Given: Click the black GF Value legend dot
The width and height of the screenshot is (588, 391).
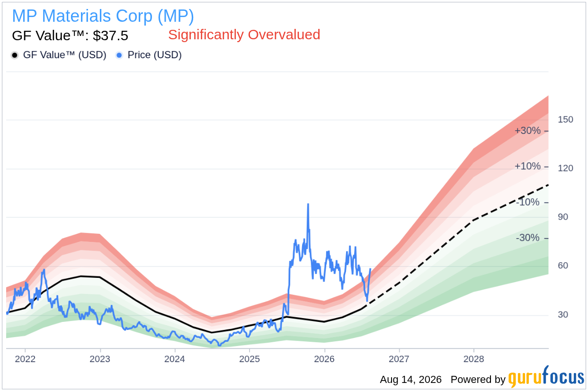Looking at the screenshot, I should 15,55.
